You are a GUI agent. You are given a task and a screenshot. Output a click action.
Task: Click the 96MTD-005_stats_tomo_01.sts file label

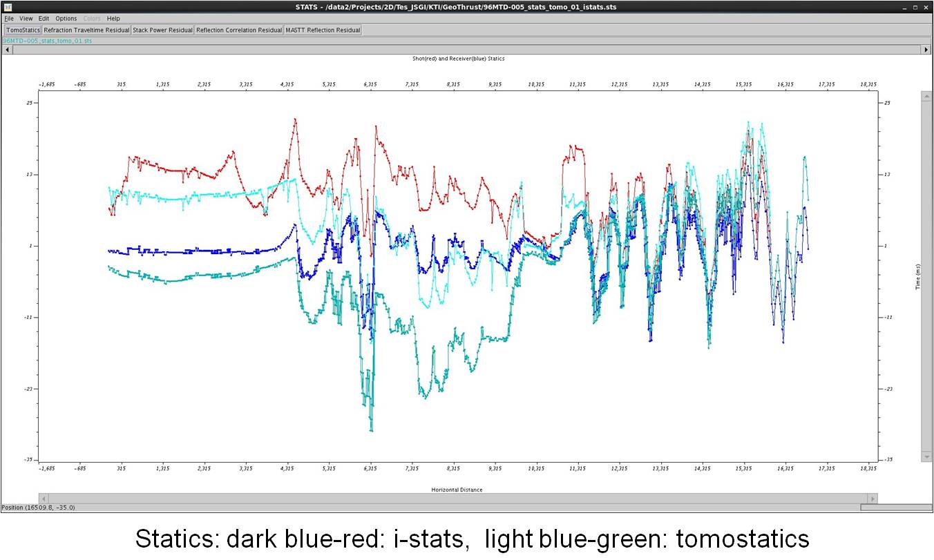(x=48, y=41)
